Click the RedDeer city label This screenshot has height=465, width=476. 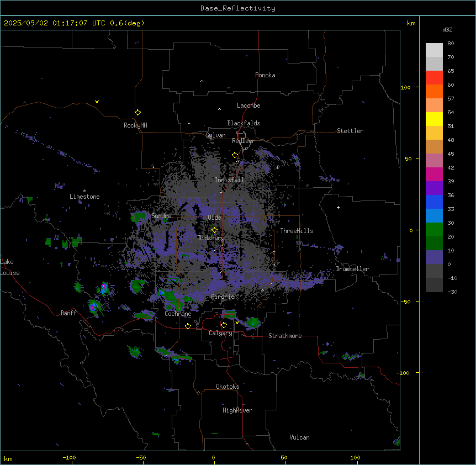pyautogui.click(x=243, y=141)
